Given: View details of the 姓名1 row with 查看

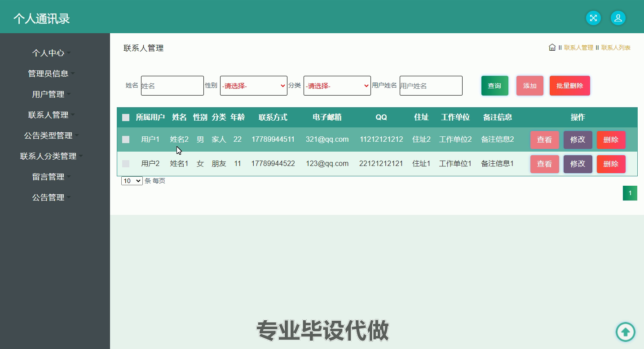Looking at the screenshot, I should click(545, 164).
